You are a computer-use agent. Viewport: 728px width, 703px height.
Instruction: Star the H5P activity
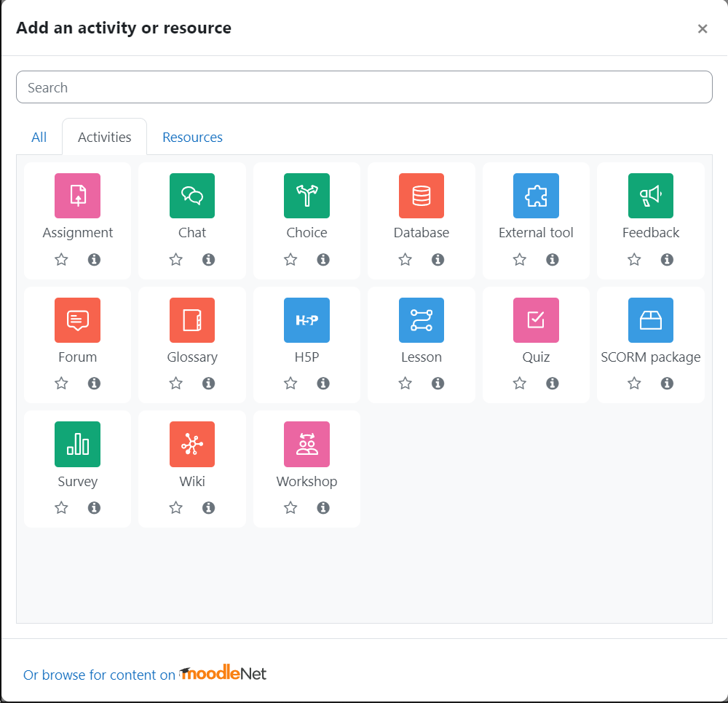290,383
